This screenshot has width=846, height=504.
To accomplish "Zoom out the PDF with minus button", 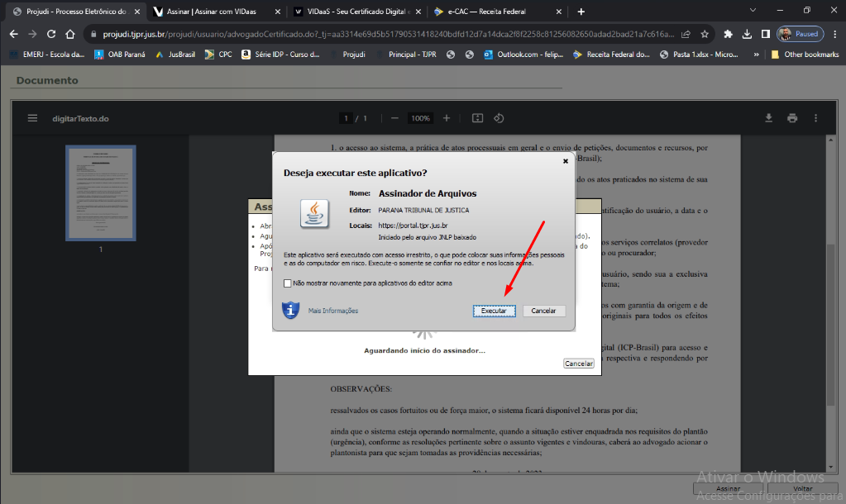I will pyautogui.click(x=394, y=118).
